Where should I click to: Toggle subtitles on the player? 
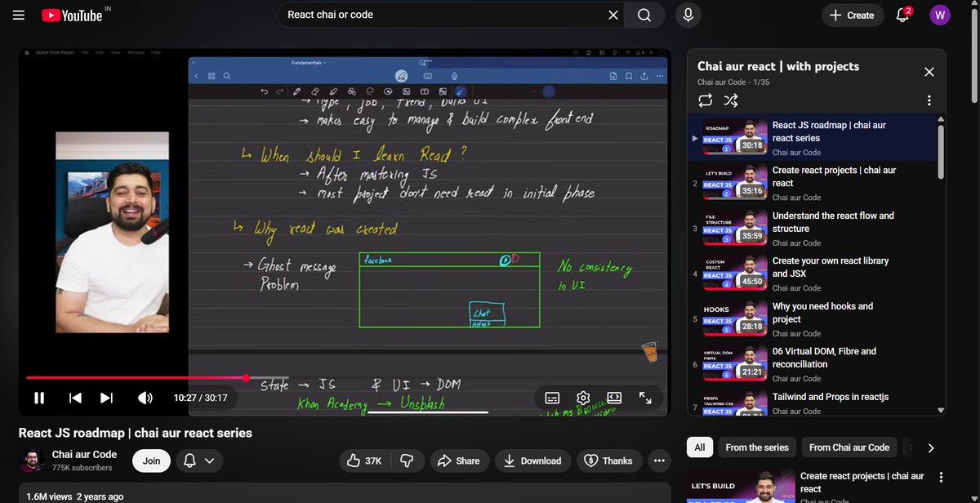552,398
